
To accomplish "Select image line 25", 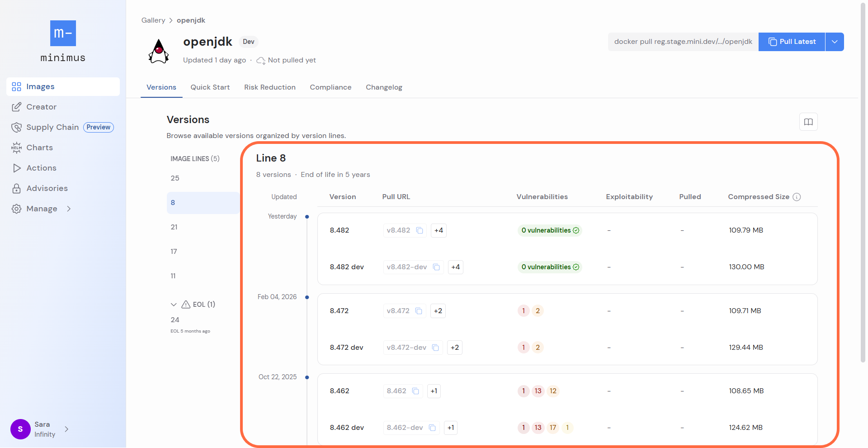I will tap(203, 178).
